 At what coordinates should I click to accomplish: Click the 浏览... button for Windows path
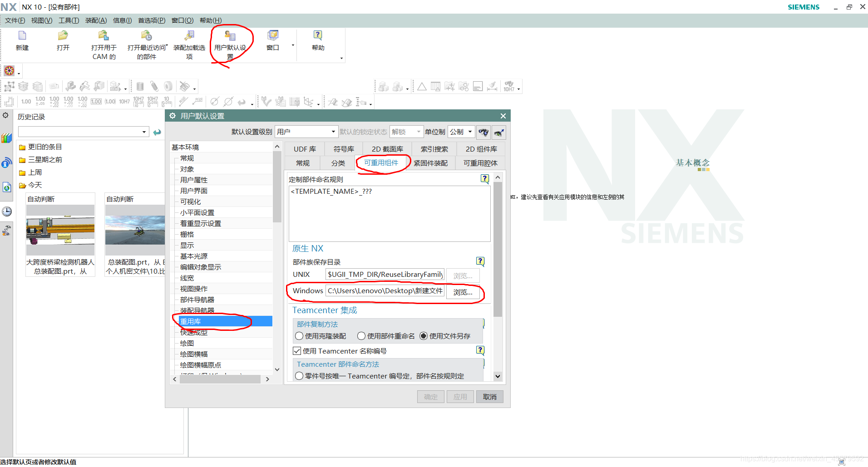(x=463, y=292)
